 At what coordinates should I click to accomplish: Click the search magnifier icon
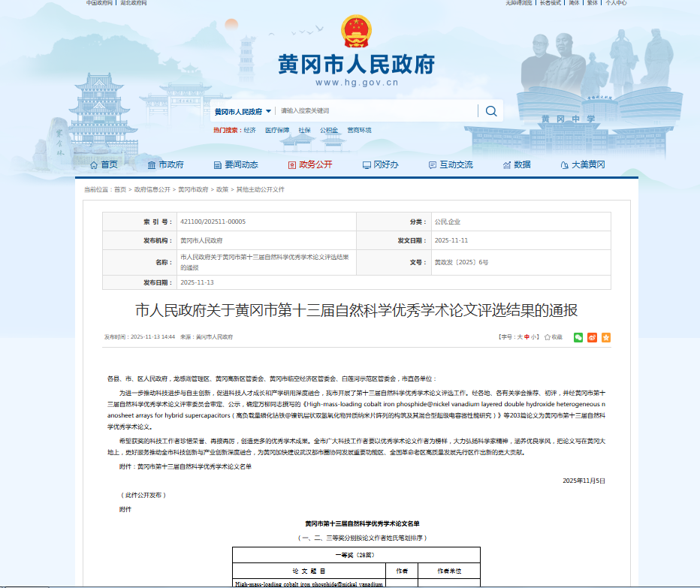(x=491, y=111)
